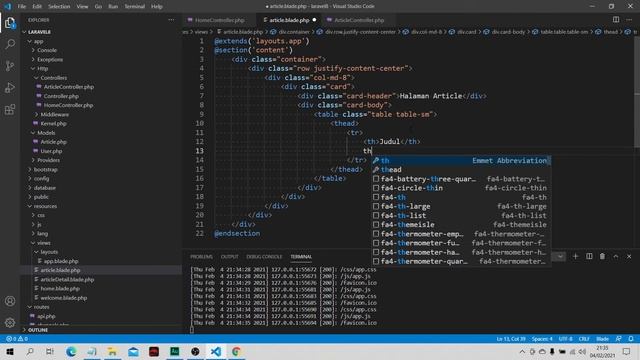This screenshot has width=640, height=360.
Task: Open the terminal selector dropdown
Action: 560,256
